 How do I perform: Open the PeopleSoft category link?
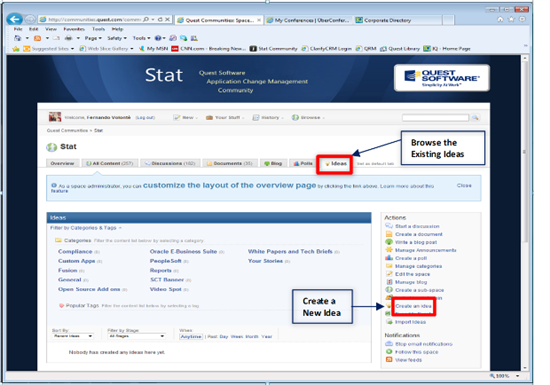166,261
